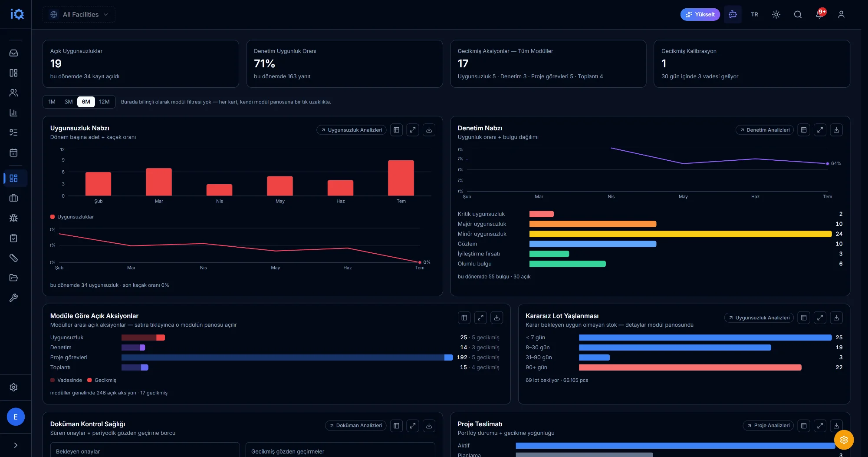Toggle the Uygunsuzluklar legend item
Screen dimensions: 868x457
pyautogui.click(x=72, y=217)
